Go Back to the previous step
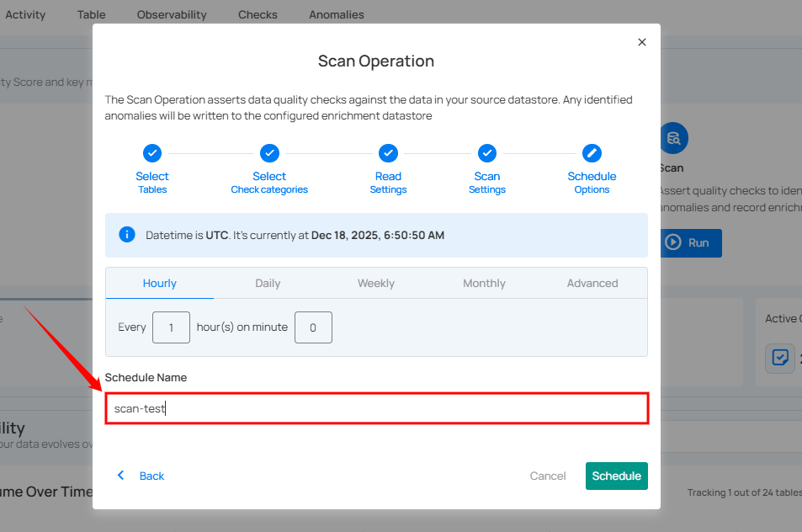This screenshot has width=802, height=532. tap(141, 476)
